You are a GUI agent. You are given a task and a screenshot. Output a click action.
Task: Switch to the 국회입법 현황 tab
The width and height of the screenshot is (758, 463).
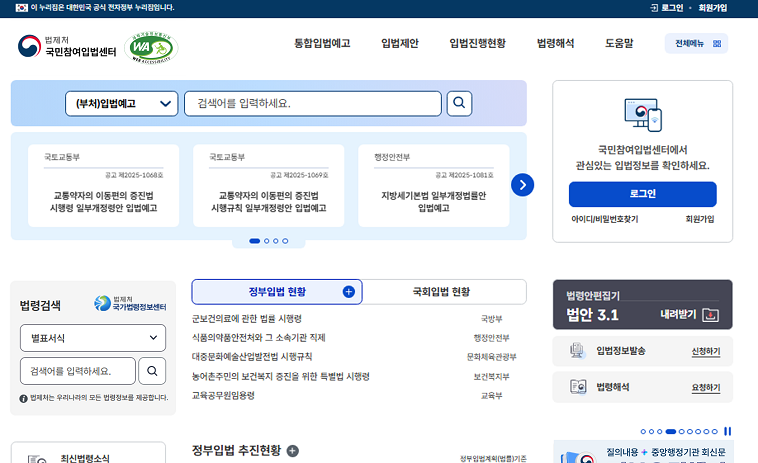pyautogui.click(x=441, y=292)
